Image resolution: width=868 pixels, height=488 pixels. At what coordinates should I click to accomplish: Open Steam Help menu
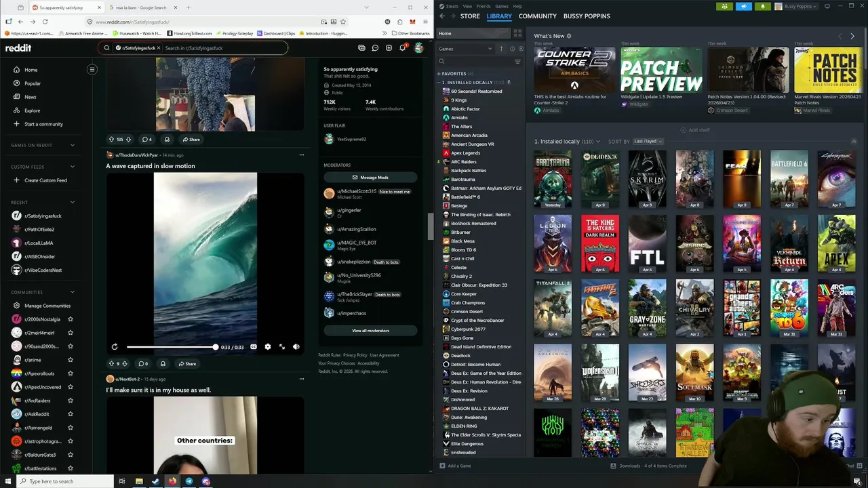518,6
